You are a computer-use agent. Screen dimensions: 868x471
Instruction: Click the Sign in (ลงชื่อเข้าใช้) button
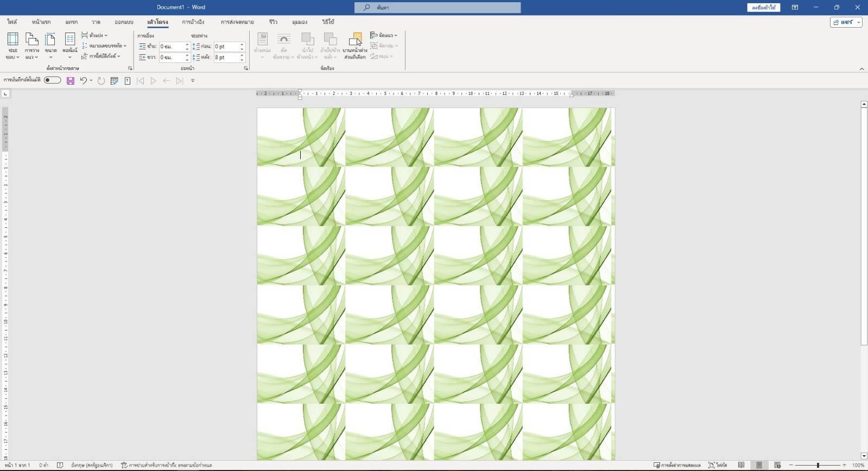(763, 8)
